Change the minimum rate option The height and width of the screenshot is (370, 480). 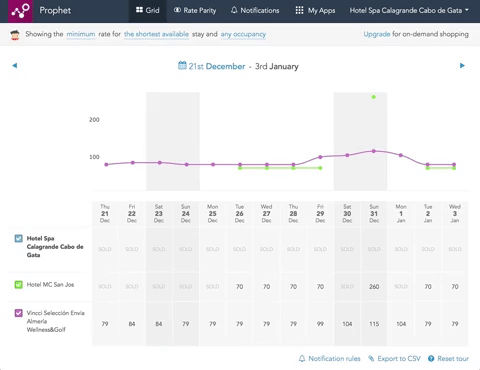click(81, 34)
